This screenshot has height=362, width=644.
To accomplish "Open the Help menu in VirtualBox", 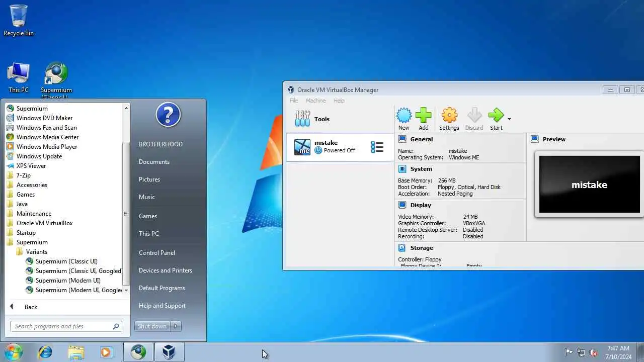I will coord(339,101).
